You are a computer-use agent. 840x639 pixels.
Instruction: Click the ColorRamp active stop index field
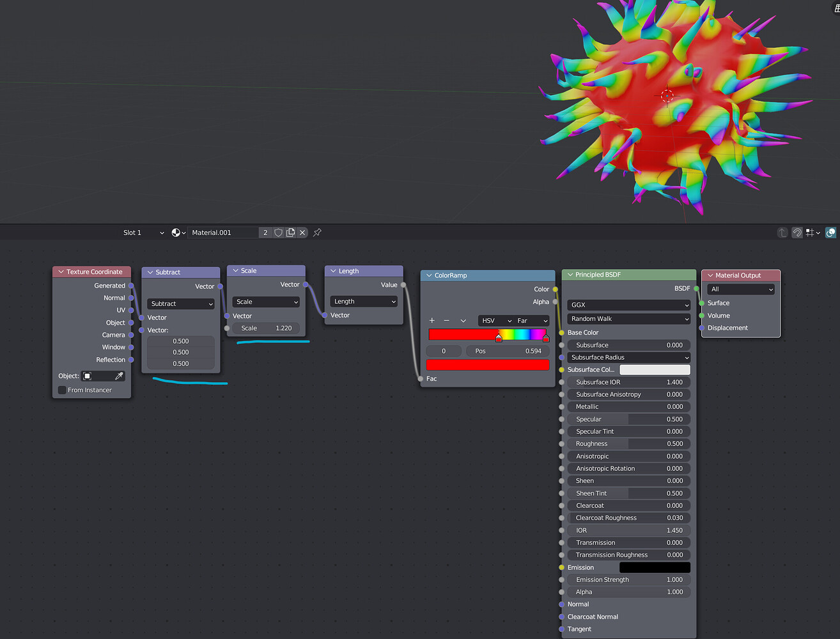click(444, 351)
